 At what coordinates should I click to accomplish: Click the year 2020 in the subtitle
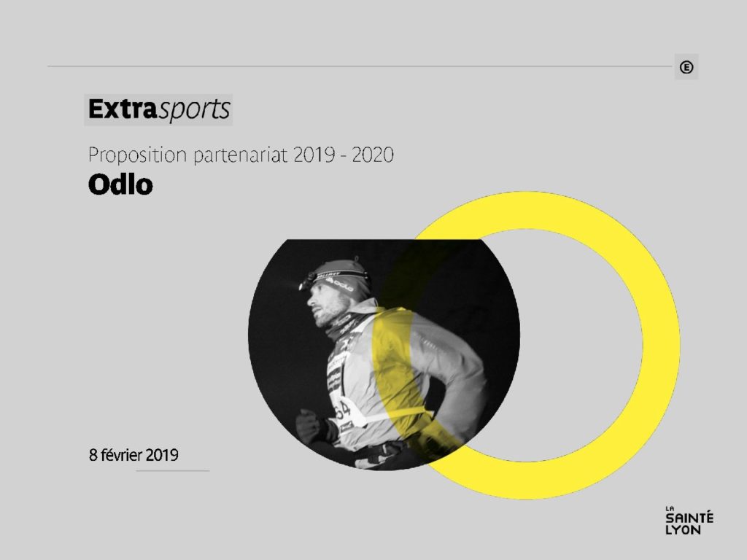point(373,155)
